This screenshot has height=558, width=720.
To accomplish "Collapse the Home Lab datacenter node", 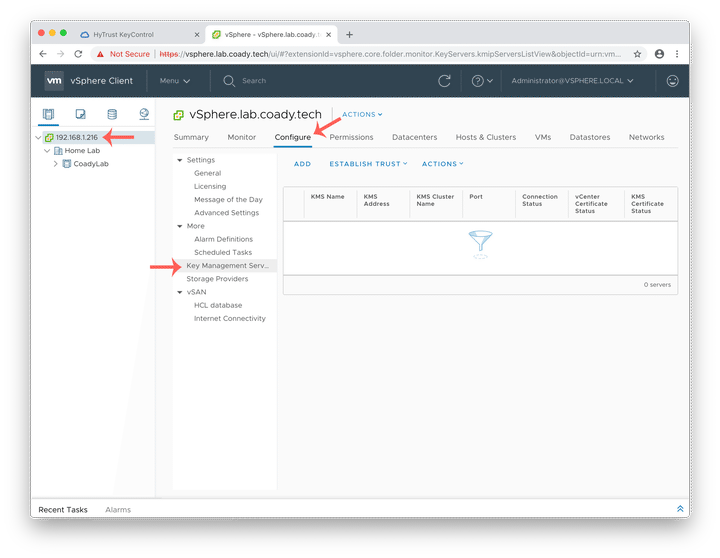I will 47,151.
